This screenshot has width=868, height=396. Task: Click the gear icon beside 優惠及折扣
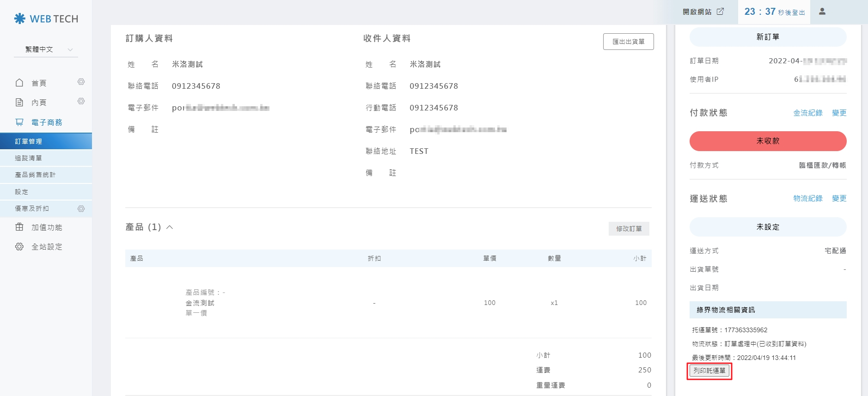click(81, 209)
